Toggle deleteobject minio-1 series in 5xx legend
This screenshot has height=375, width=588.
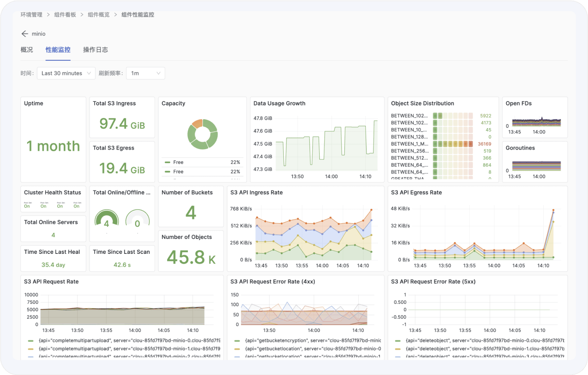pos(485,349)
